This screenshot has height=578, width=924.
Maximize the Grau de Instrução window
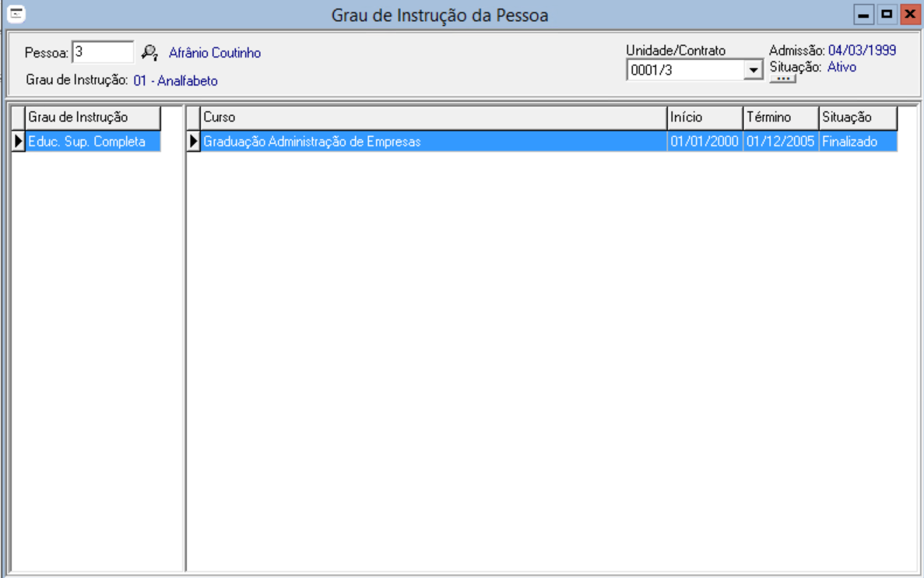(886, 14)
